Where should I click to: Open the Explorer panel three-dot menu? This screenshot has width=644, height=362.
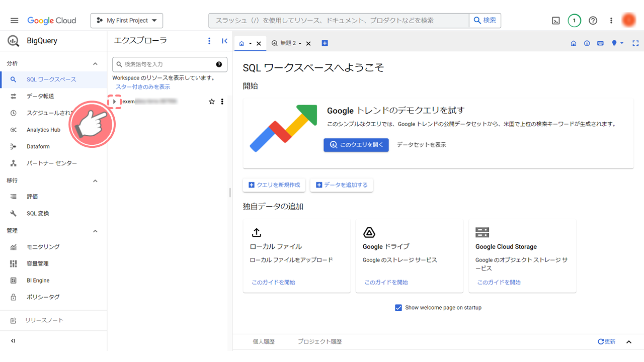click(x=209, y=41)
